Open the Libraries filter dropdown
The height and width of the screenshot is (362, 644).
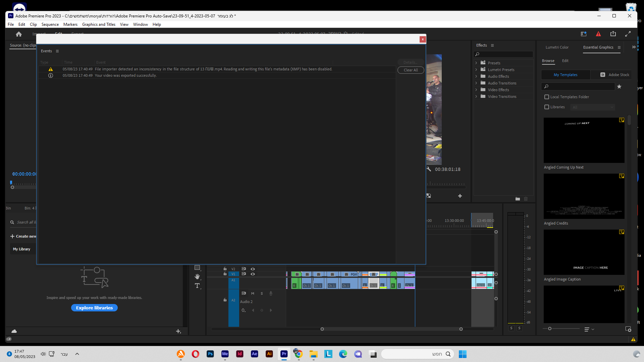click(x=593, y=107)
